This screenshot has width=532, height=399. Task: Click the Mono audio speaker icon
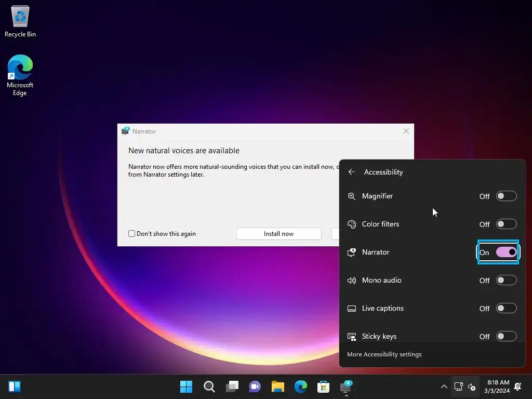(x=352, y=280)
